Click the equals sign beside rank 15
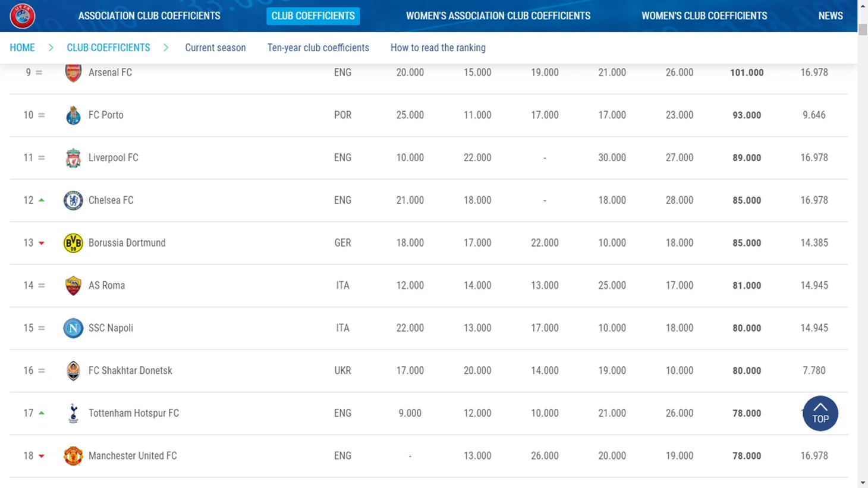 (42, 328)
